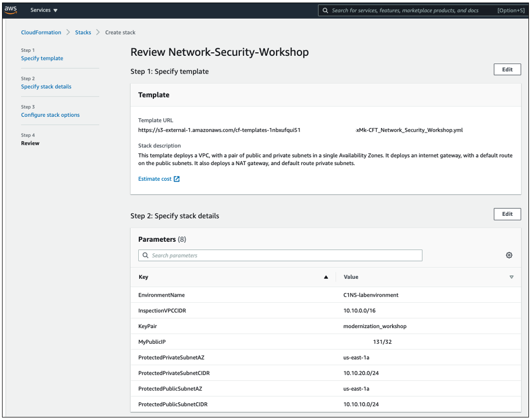Go to Specify stack details step
Screen dimensions: 531x420
tap(46, 87)
